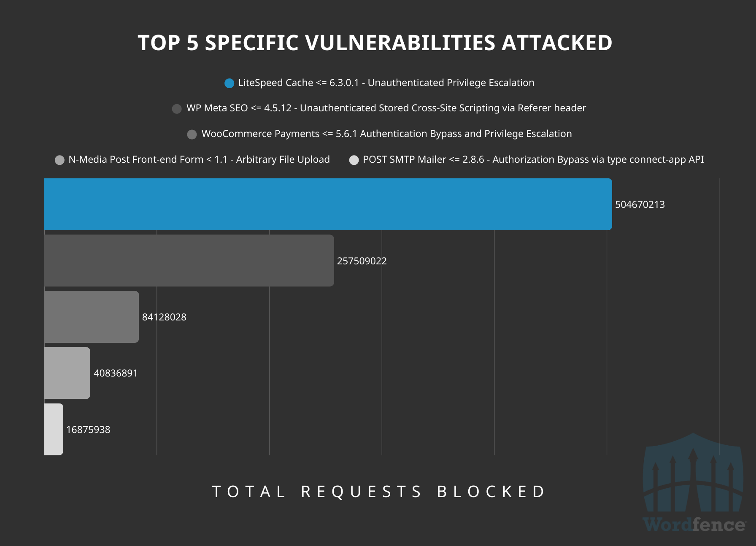
Task: Select the bar valued 40836891
Action: click(x=67, y=373)
